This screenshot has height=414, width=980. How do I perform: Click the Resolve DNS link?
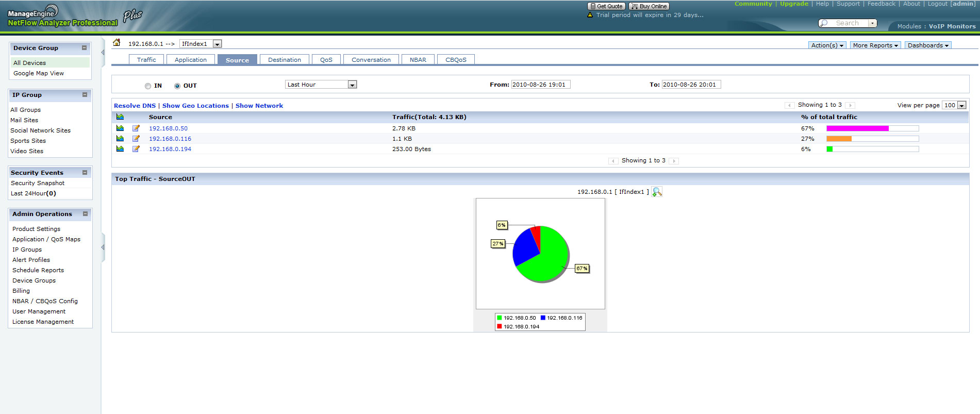tap(135, 106)
